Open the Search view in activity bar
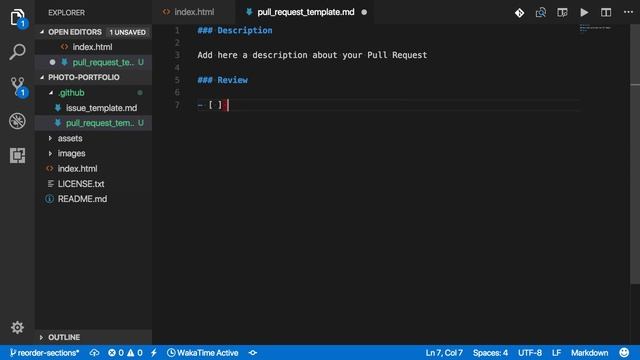Viewport: 640px width, 360px height. click(17, 52)
